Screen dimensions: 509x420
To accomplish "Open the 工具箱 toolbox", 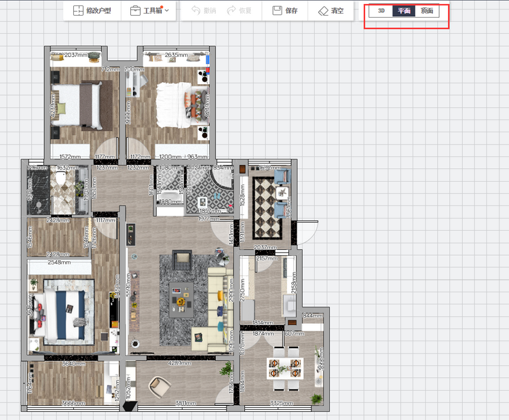I will (x=149, y=11).
